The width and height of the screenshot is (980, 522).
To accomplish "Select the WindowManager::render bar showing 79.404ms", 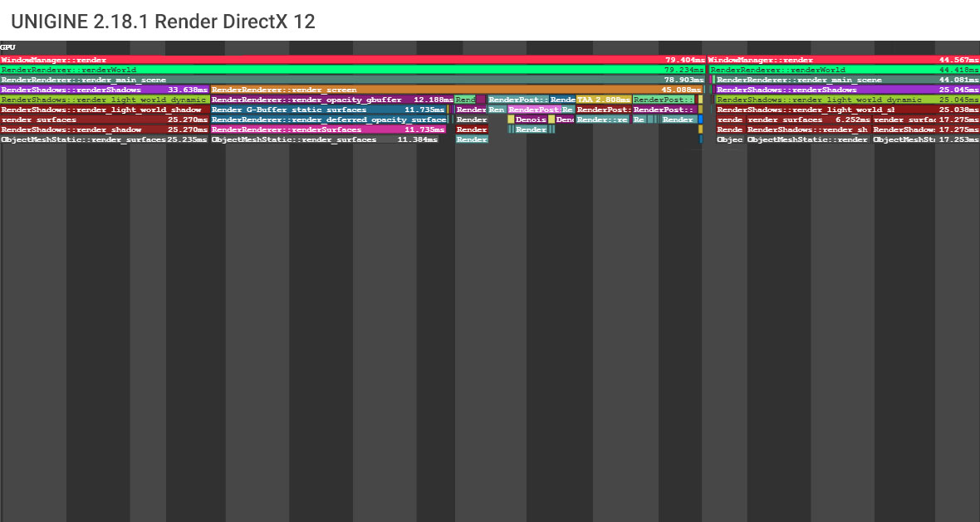I will 353,60.
